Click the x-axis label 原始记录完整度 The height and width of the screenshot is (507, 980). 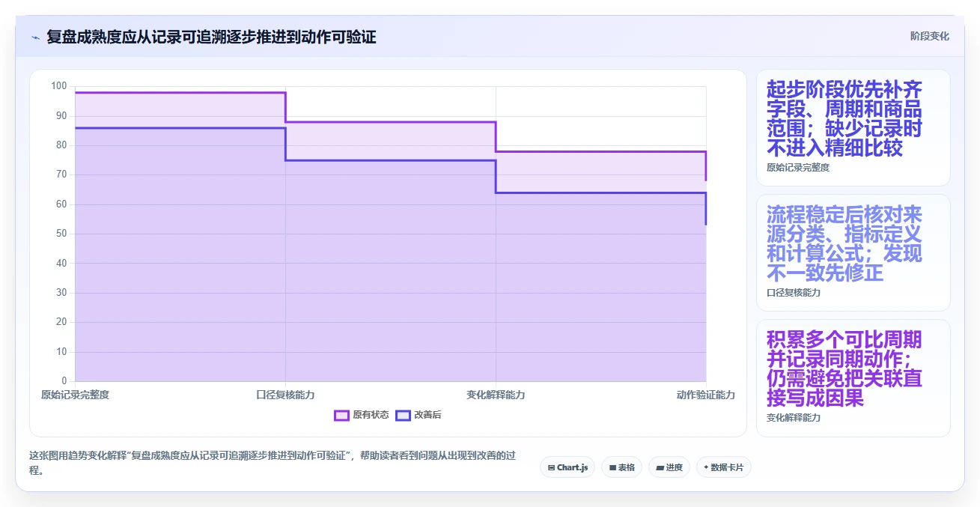pyautogui.click(x=76, y=395)
